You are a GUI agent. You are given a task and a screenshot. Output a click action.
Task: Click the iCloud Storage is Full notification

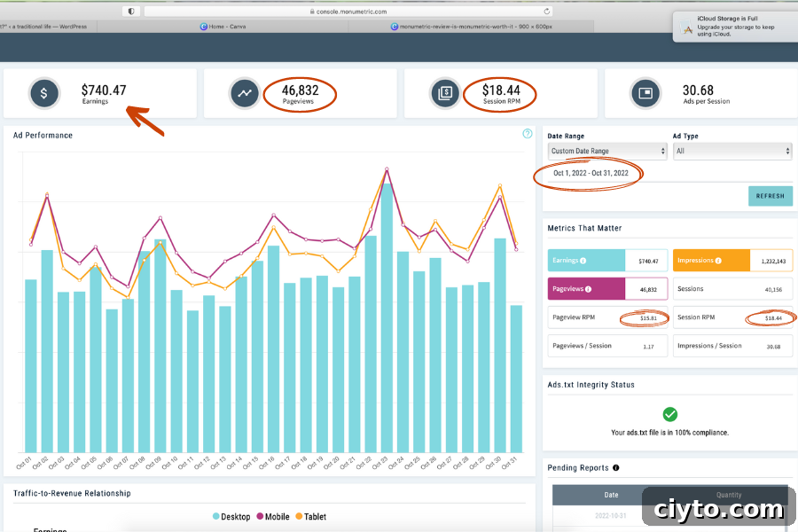pos(735,27)
